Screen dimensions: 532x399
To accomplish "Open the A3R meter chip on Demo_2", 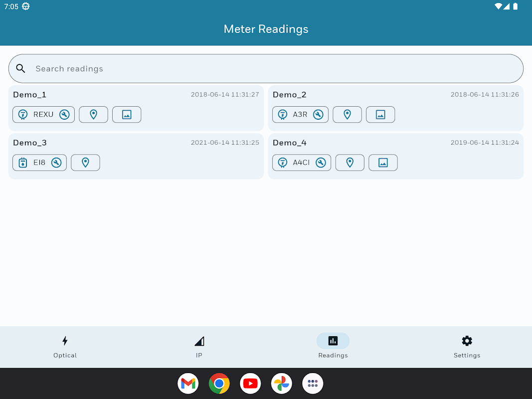I will pyautogui.click(x=300, y=114).
